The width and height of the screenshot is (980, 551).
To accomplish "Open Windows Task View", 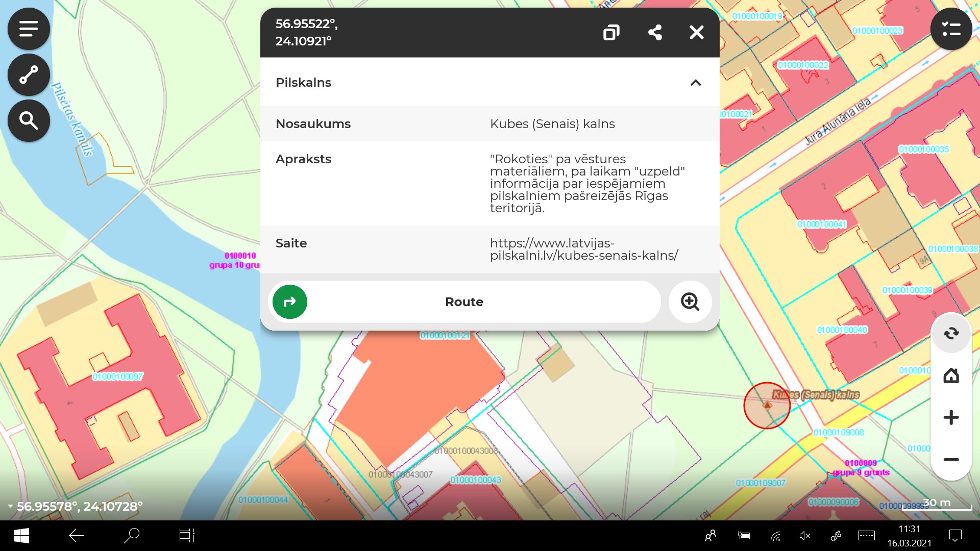I will [x=186, y=536].
